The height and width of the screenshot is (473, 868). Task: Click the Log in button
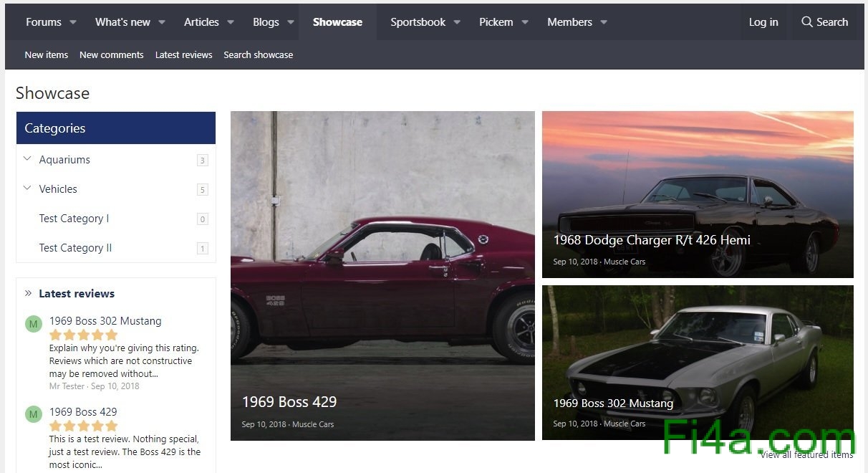point(763,22)
